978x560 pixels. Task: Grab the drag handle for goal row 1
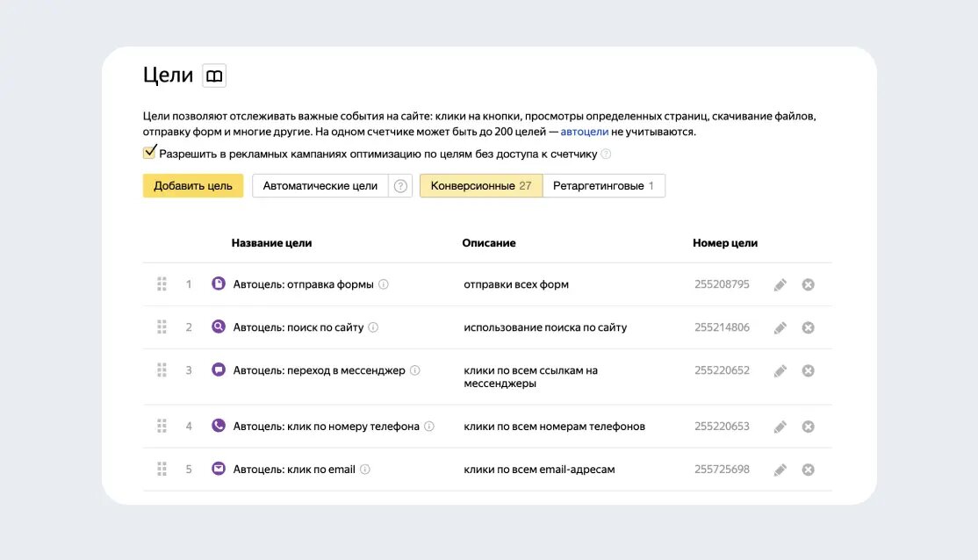(162, 284)
